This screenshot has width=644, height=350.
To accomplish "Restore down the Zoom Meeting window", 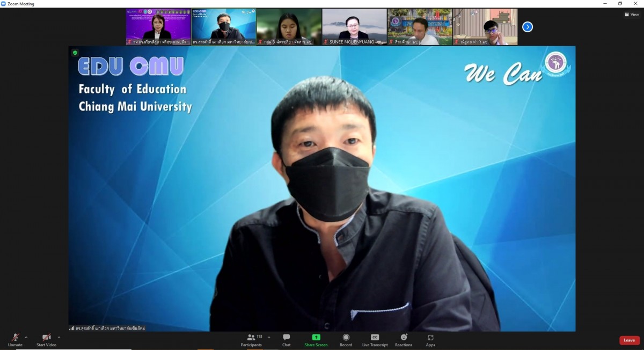I will [620, 4].
